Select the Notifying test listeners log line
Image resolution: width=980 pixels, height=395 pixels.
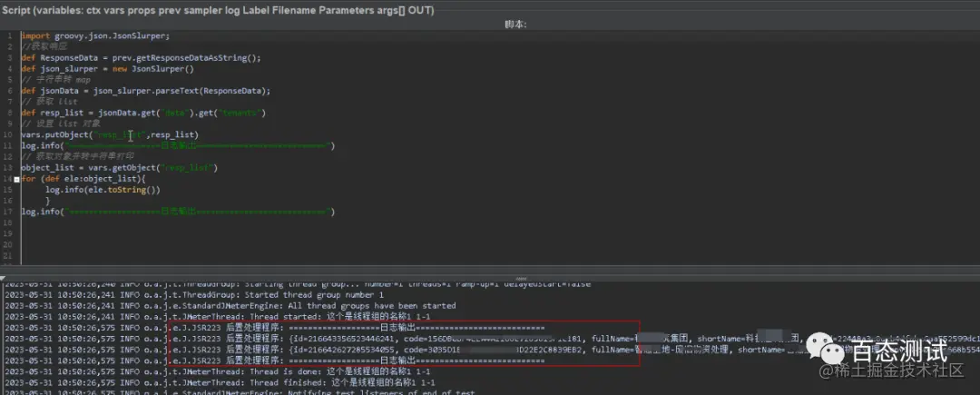238,392
